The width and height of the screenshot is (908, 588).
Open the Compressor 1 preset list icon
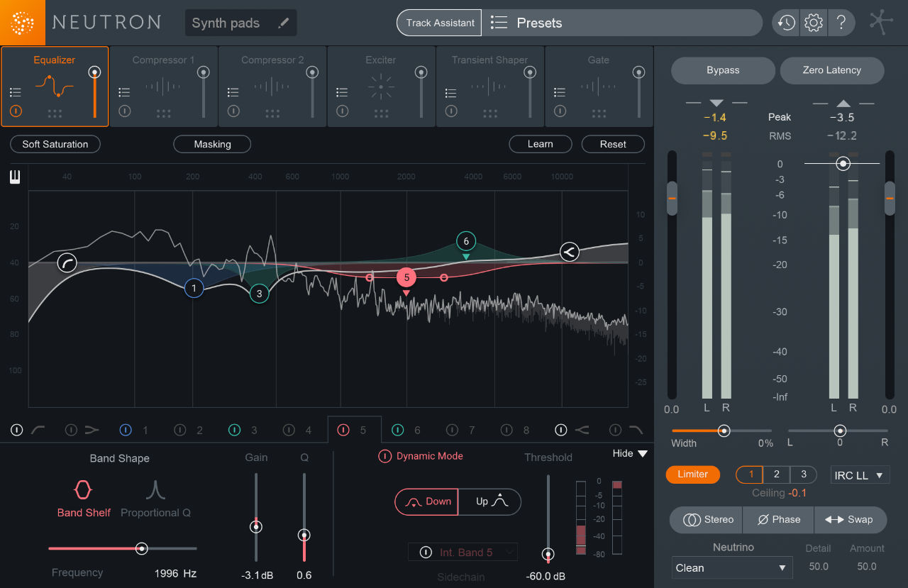point(124,92)
